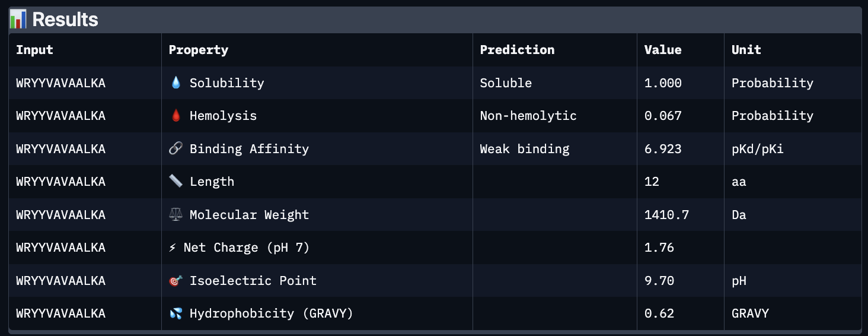Image resolution: width=868 pixels, height=336 pixels.
Task: Click the pKd/pKi unit cell
Action: [x=757, y=149]
